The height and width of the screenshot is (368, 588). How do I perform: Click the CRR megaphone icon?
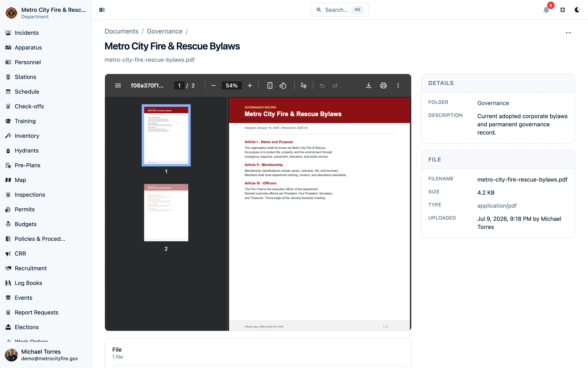(8, 254)
